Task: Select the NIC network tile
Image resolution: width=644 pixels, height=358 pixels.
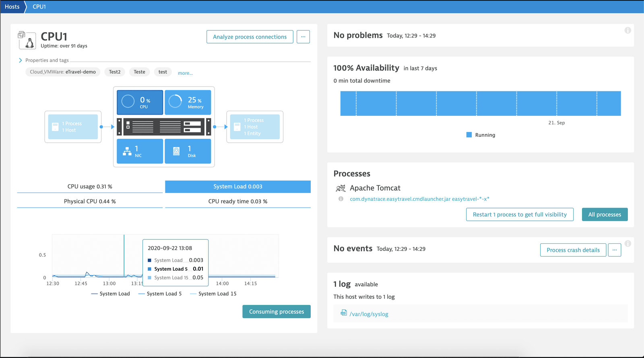Action: click(140, 151)
